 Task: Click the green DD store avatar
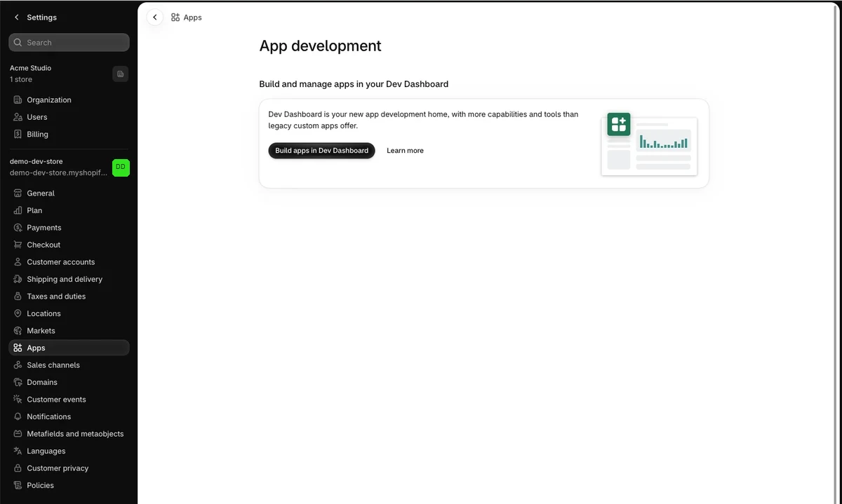(121, 168)
